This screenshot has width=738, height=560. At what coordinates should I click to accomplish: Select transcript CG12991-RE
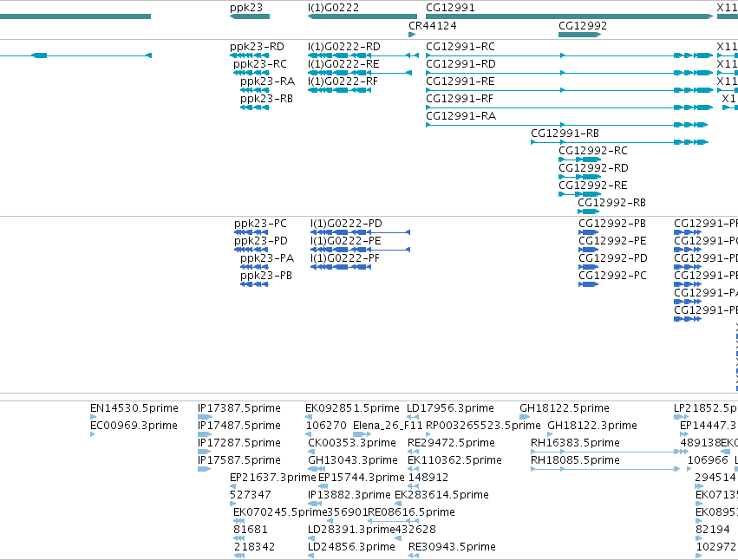[x=570, y=90]
